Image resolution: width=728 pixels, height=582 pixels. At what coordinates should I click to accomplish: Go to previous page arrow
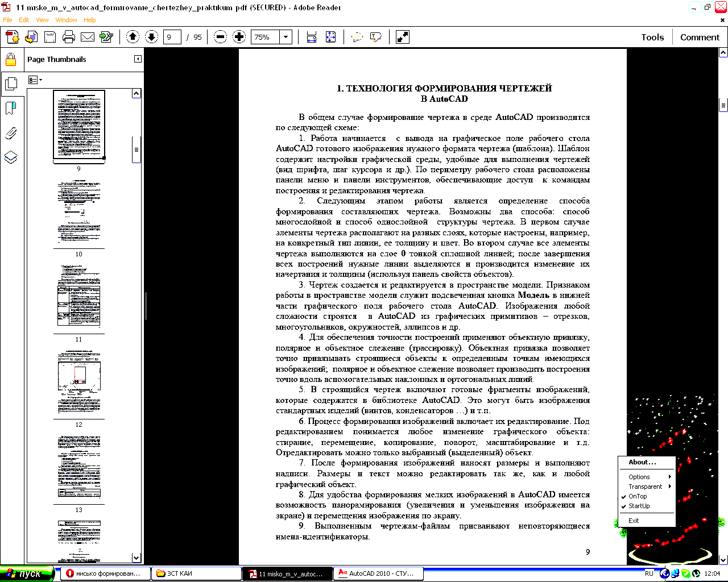tap(133, 37)
